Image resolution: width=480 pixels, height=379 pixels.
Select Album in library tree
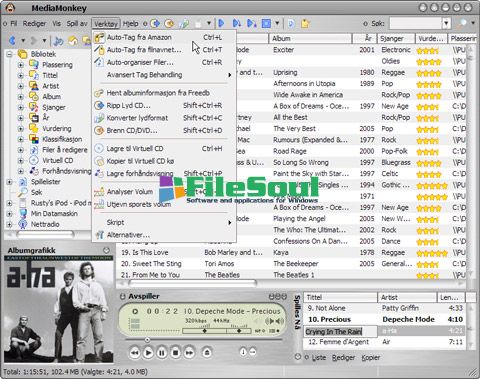coord(51,97)
